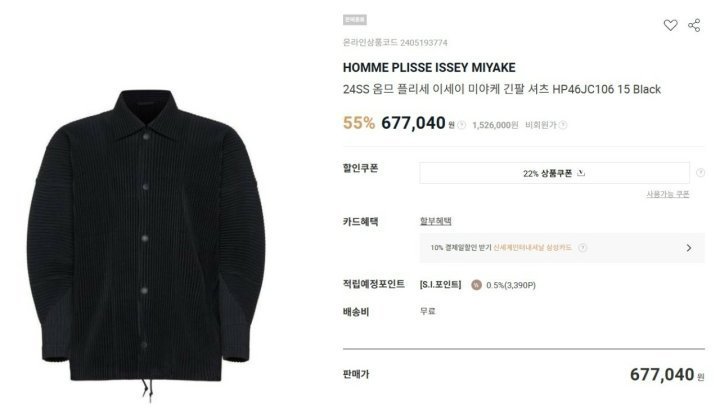This screenshot has height=411, width=720.
Task: Click help icon right of coupon box
Action: click(x=700, y=173)
